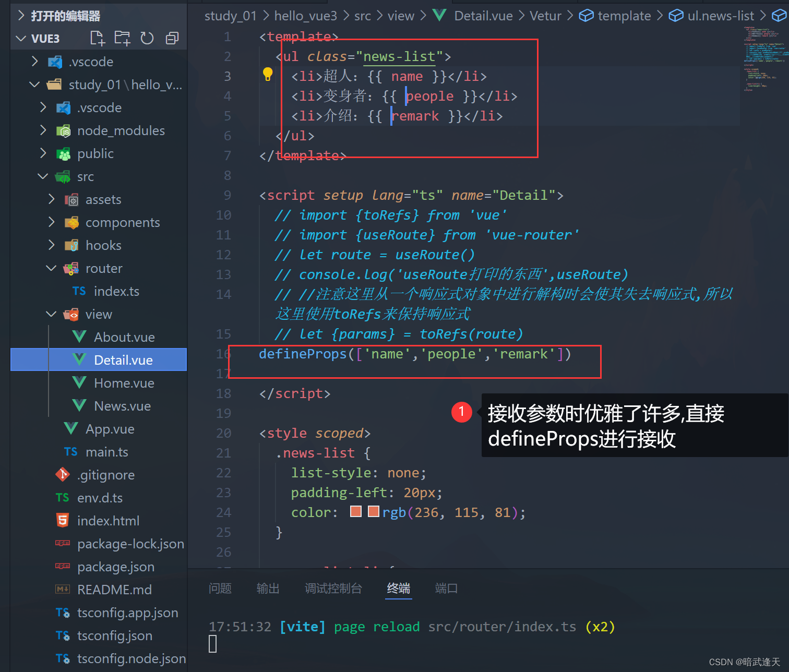The image size is (789, 672).
Task: Click the hooks folder icon
Action: pos(71,245)
